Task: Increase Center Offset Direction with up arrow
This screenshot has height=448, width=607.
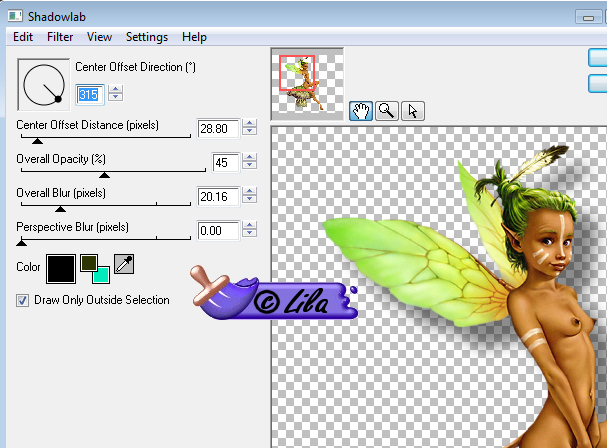Action: [x=115, y=89]
